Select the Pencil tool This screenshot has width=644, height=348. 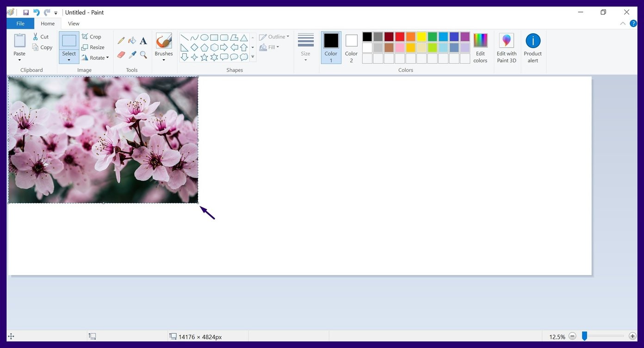click(121, 40)
